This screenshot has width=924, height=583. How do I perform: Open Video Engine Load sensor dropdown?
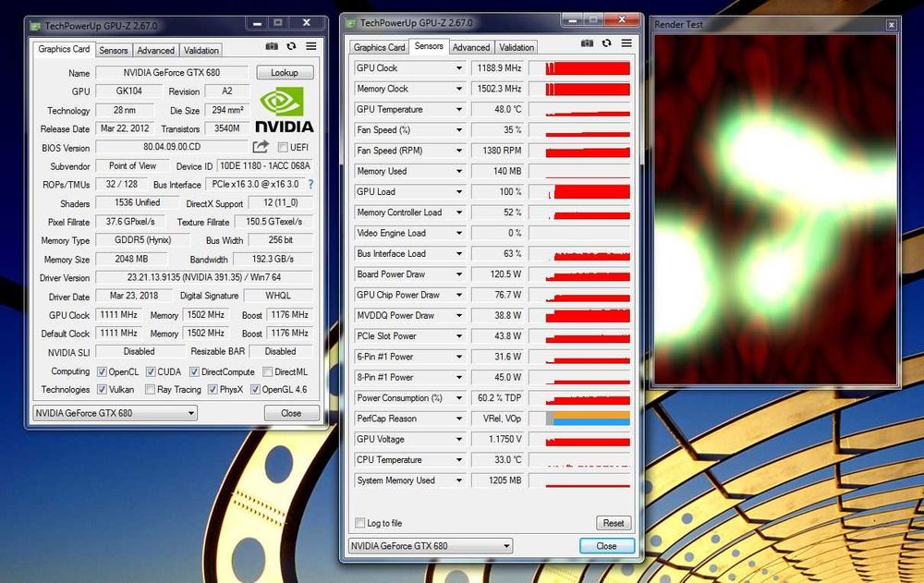click(x=459, y=234)
